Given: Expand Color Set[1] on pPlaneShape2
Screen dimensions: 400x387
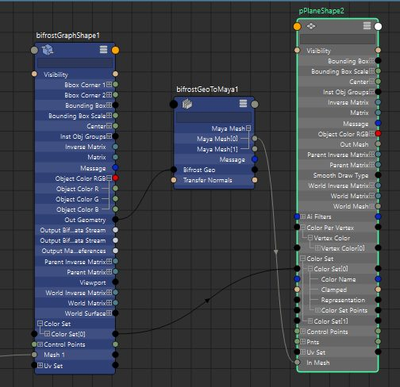Looking at the screenshot, I should 310,321.
